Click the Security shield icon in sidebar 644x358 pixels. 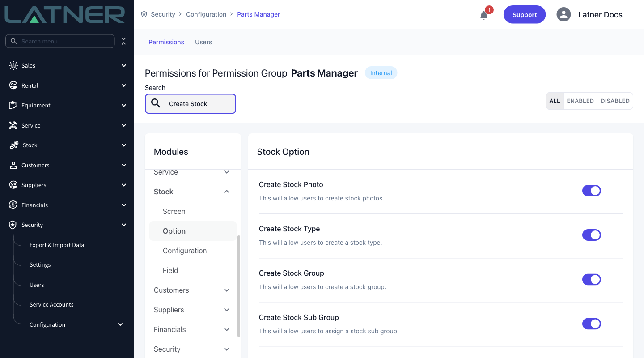(x=13, y=225)
